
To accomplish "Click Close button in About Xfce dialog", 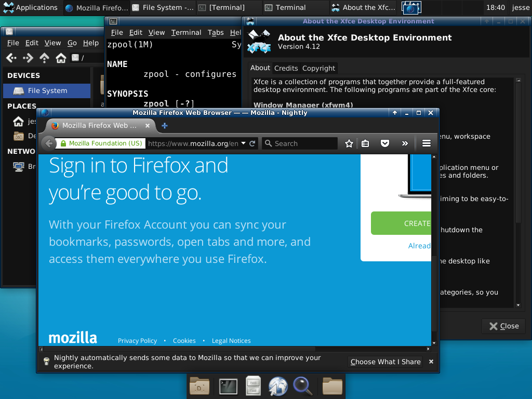I will click(x=504, y=326).
